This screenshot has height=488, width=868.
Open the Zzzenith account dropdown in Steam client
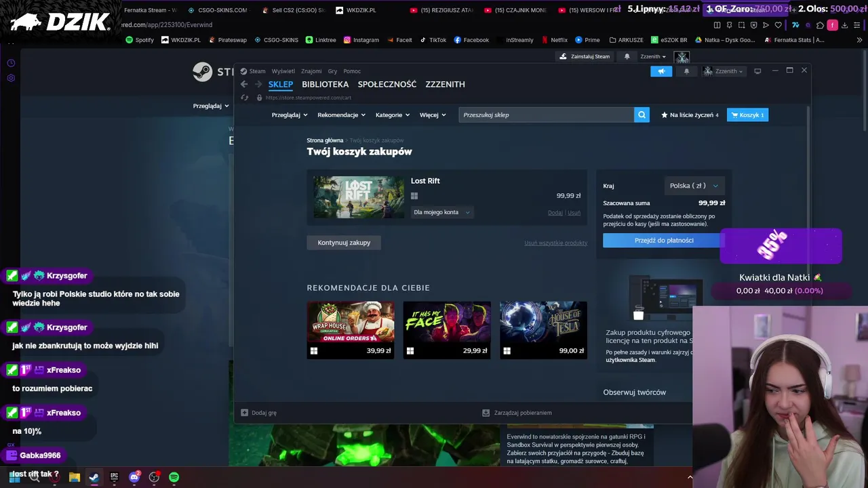(724, 71)
